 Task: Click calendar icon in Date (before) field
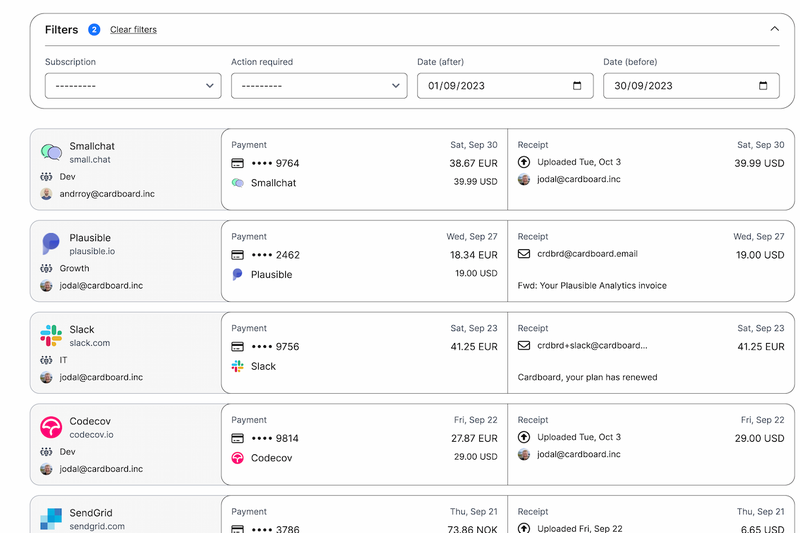[763, 86]
